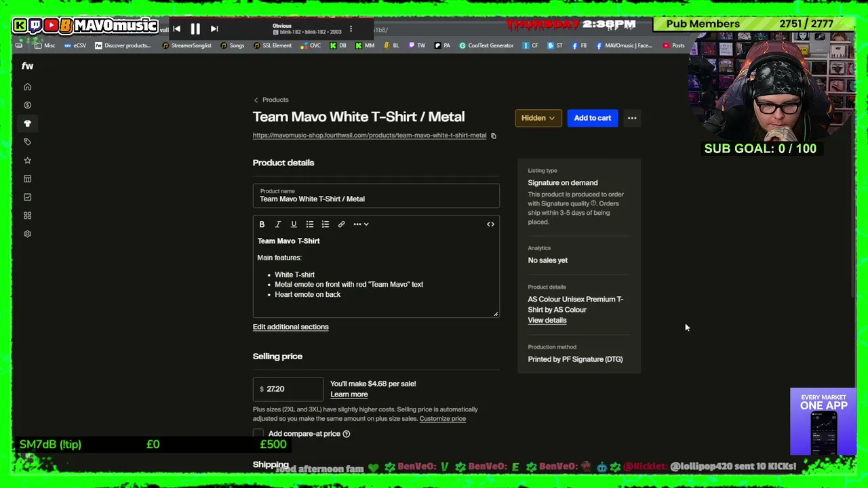The image size is (868, 488).
Task: Open the Hidden visibility status dropdown
Action: pos(538,118)
